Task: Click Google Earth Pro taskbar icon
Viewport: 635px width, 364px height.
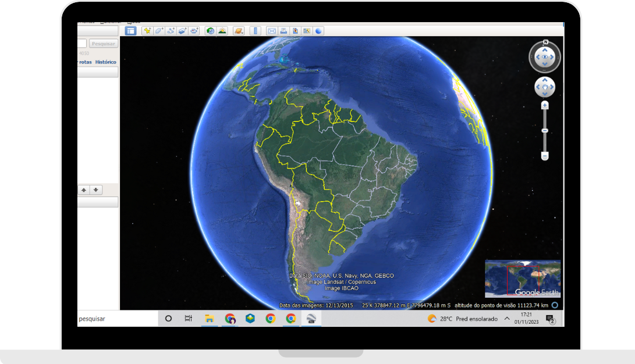Action: point(311,319)
